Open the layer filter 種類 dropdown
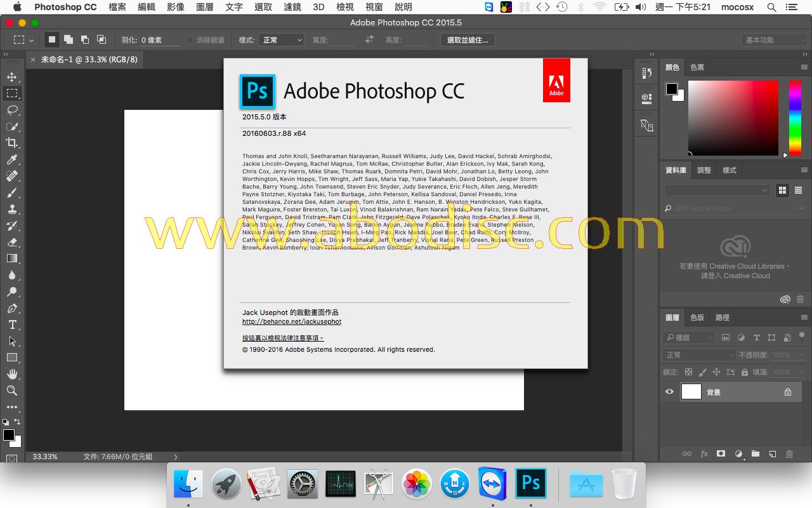This screenshot has height=508, width=812. pyautogui.click(x=689, y=338)
